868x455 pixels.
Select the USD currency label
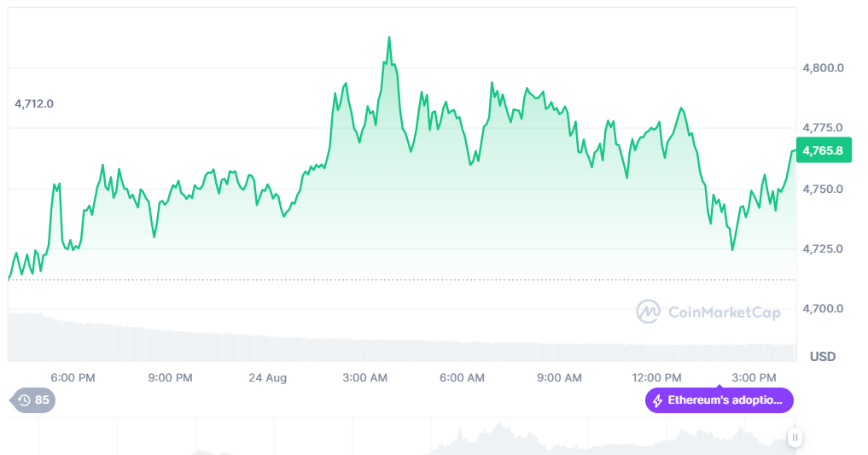coord(822,356)
